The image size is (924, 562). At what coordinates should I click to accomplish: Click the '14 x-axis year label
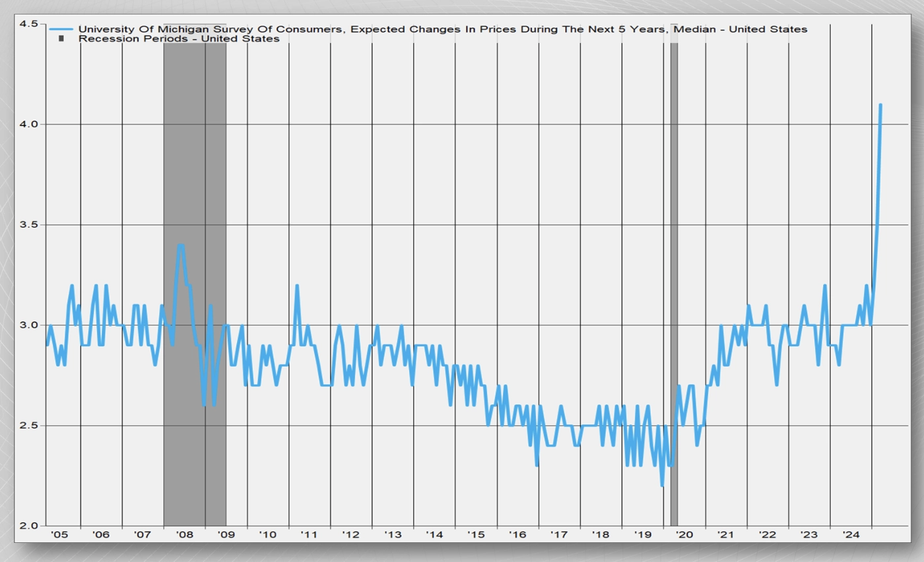point(434,535)
